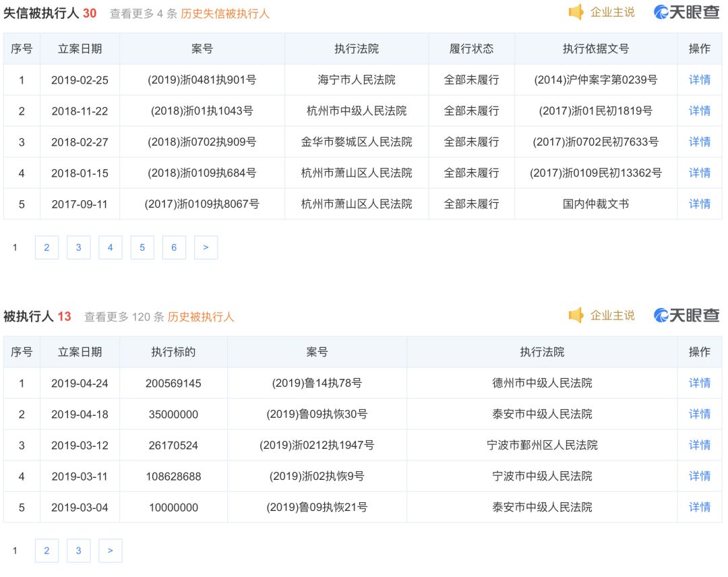The image size is (728, 577).
Task: Click the 执行依据文号 column header
Action: (596, 49)
